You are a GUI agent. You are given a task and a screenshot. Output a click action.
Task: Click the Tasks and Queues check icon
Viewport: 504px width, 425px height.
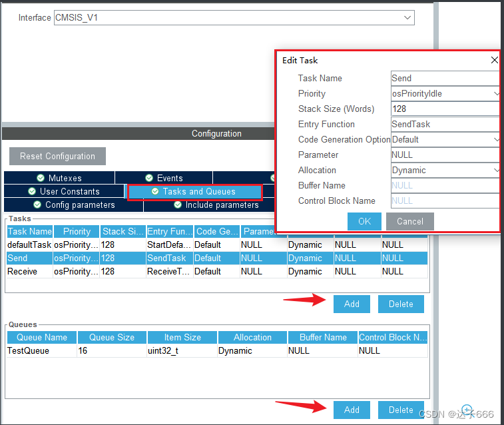pos(155,191)
